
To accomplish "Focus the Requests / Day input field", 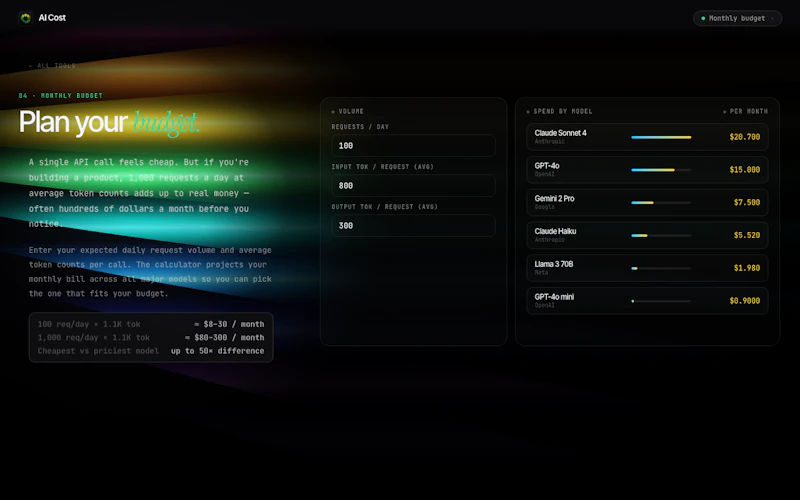I will click(x=413, y=145).
